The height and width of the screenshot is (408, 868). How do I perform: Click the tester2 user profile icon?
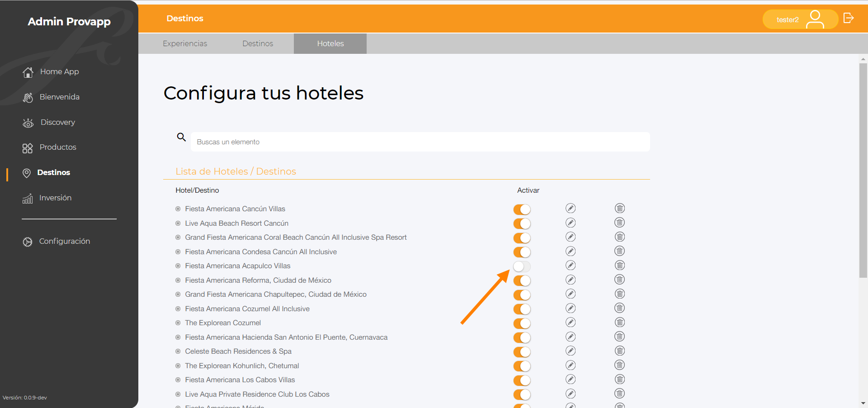click(x=815, y=19)
